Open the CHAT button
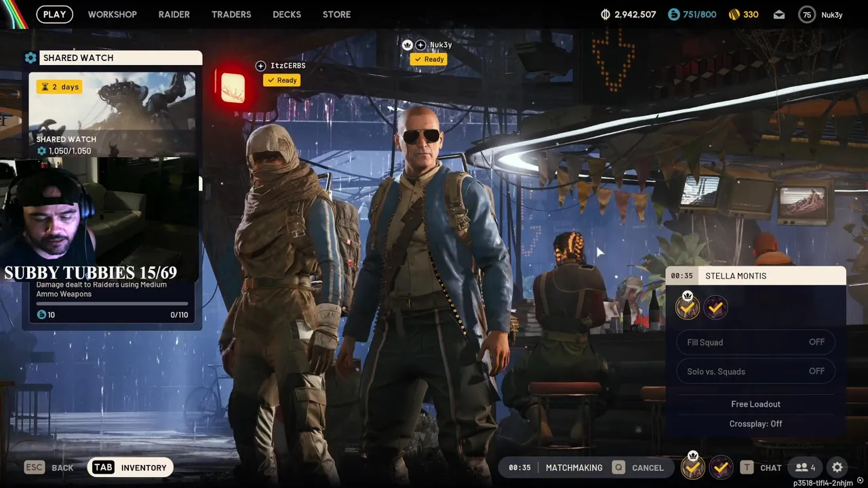The image size is (868, 488). pyautogui.click(x=761, y=468)
